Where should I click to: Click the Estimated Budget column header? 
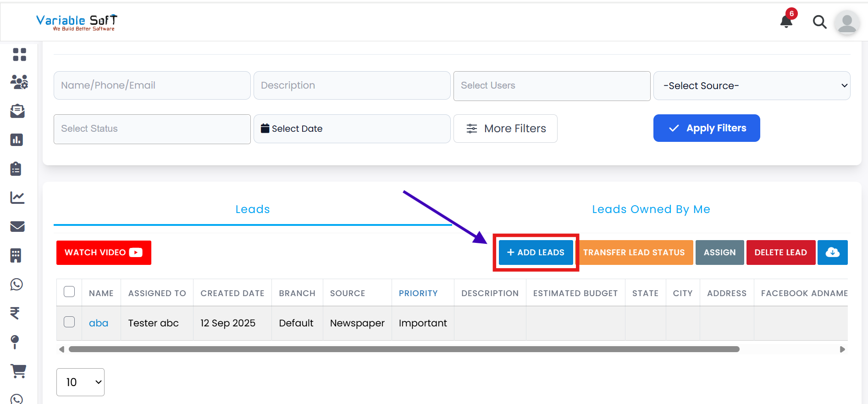click(x=575, y=293)
